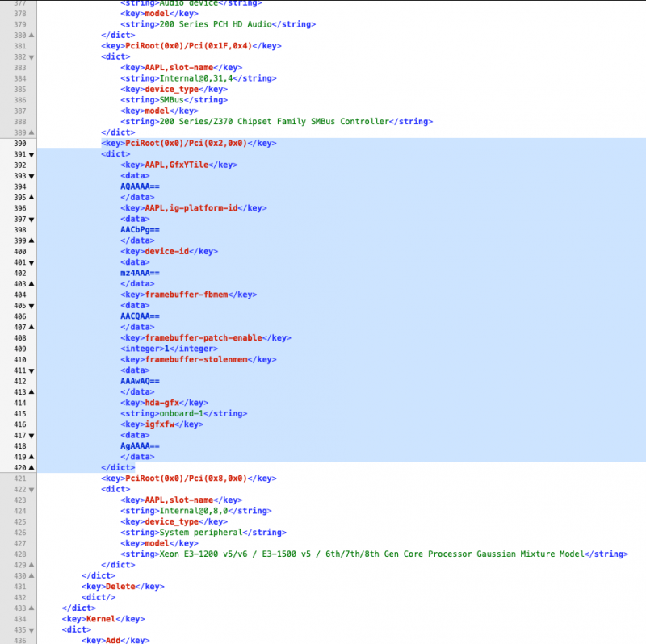Click fold end marker at line 395
The image size is (646, 644).
pos(31,197)
